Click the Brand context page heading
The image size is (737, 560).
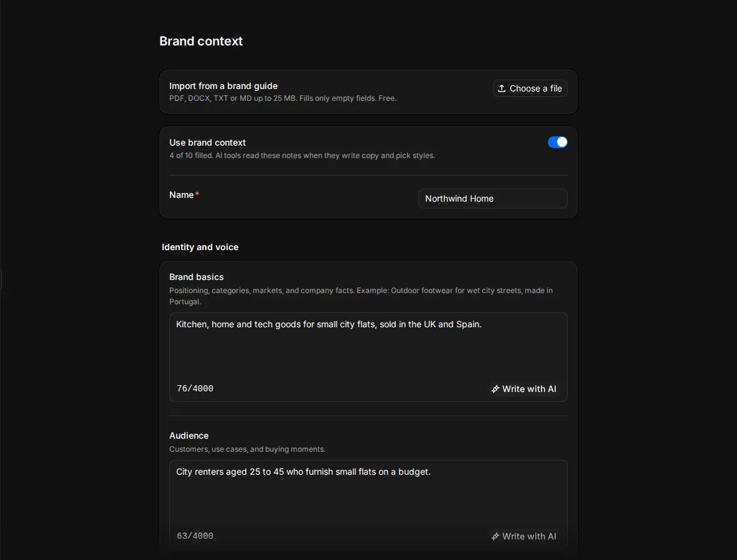pyautogui.click(x=200, y=41)
